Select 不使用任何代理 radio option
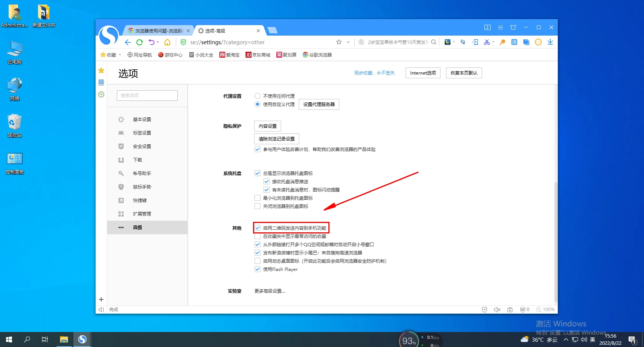The width and height of the screenshot is (644, 347). point(258,96)
